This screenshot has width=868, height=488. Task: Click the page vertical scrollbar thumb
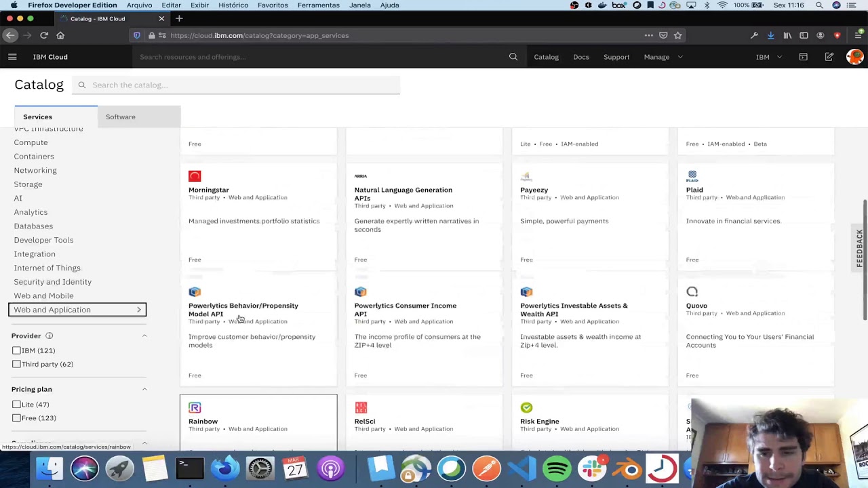pyautogui.click(x=865, y=260)
